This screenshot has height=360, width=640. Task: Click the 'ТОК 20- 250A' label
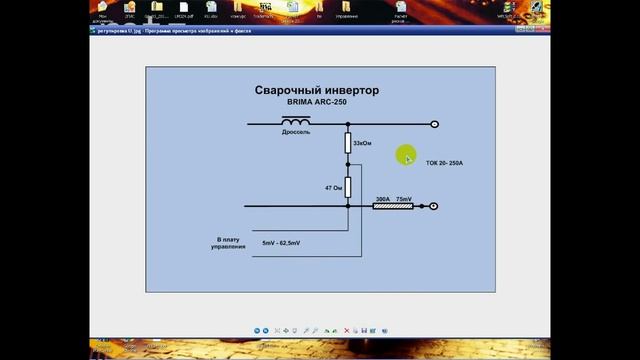click(444, 163)
